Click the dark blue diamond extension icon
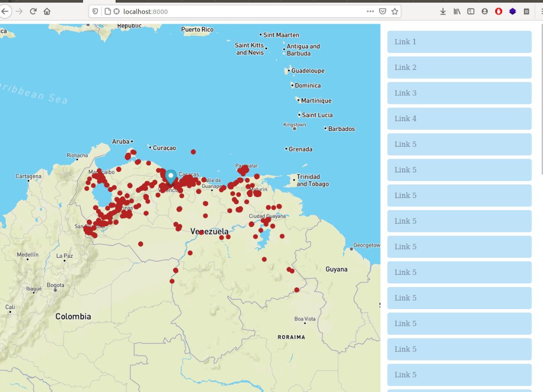The width and height of the screenshot is (543, 392). point(512,12)
